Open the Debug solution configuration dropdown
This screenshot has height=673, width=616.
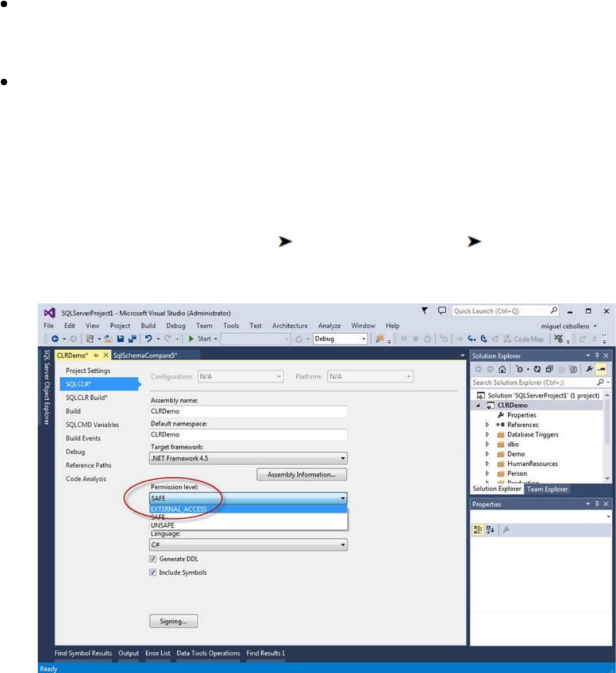click(x=340, y=338)
